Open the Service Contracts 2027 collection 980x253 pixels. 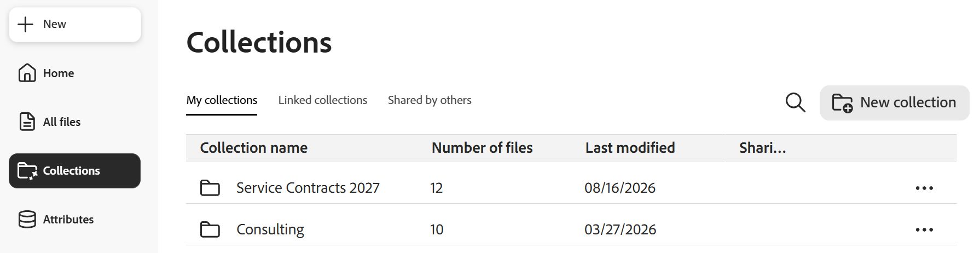click(308, 188)
